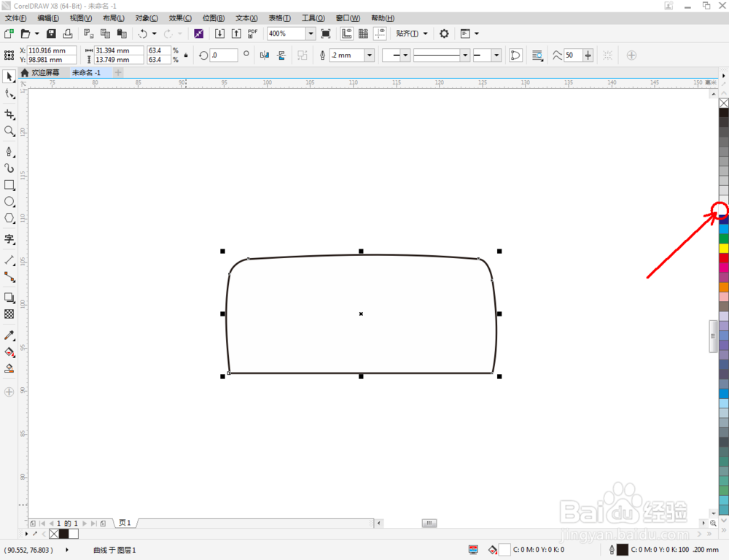The width and height of the screenshot is (729, 560).
Task: Export the document
Action: [x=236, y=34]
